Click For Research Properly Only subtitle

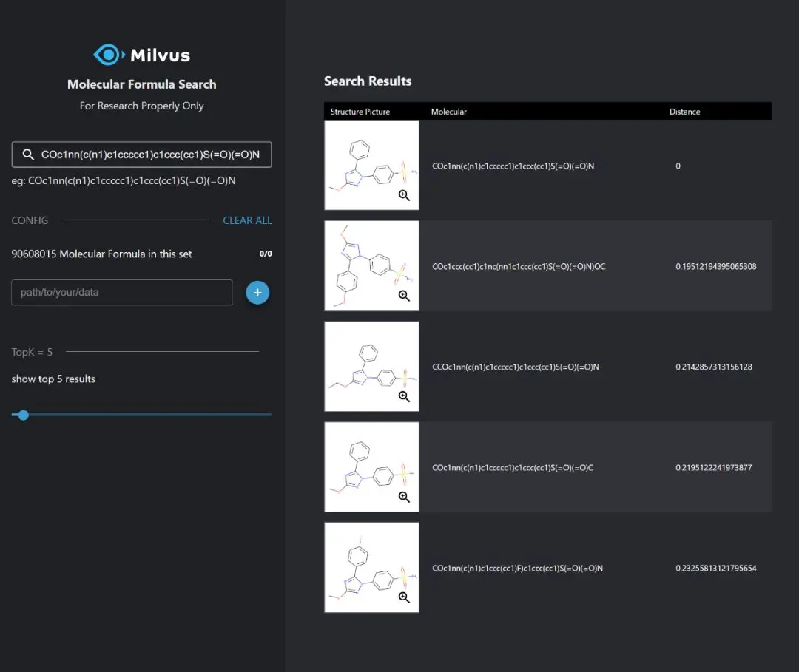(141, 106)
